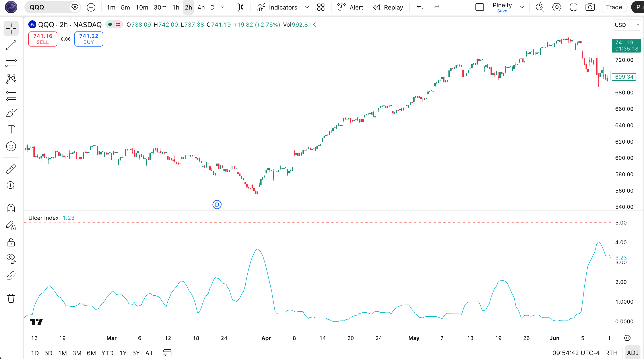Switch to the 1h timeframe
Image resolution: width=644 pixels, height=359 pixels.
pyautogui.click(x=176, y=7)
